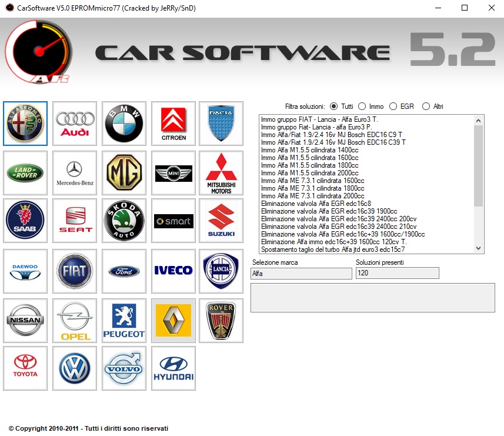Switch the filter to Altri
The height and width of the screenshot is (436, 504).
(x=426, y=106)
